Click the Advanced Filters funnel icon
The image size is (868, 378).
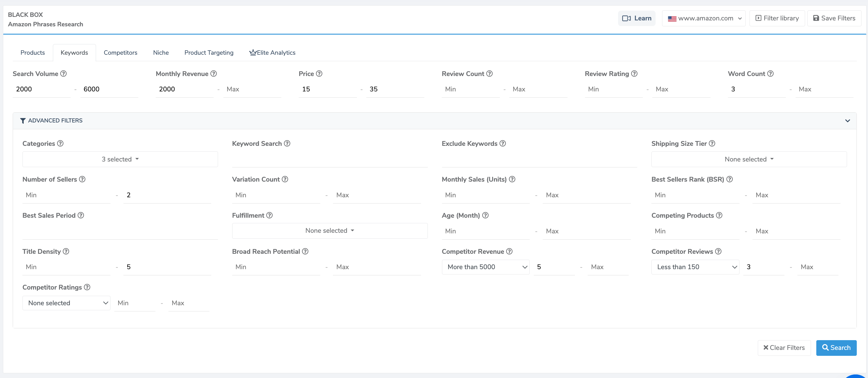coord(23,120)
